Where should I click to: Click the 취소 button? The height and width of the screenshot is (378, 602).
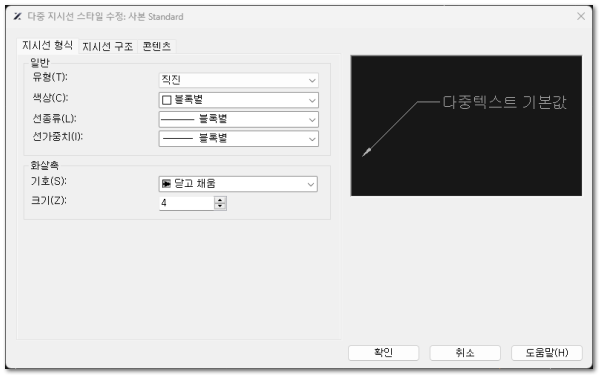click(465, 353)
